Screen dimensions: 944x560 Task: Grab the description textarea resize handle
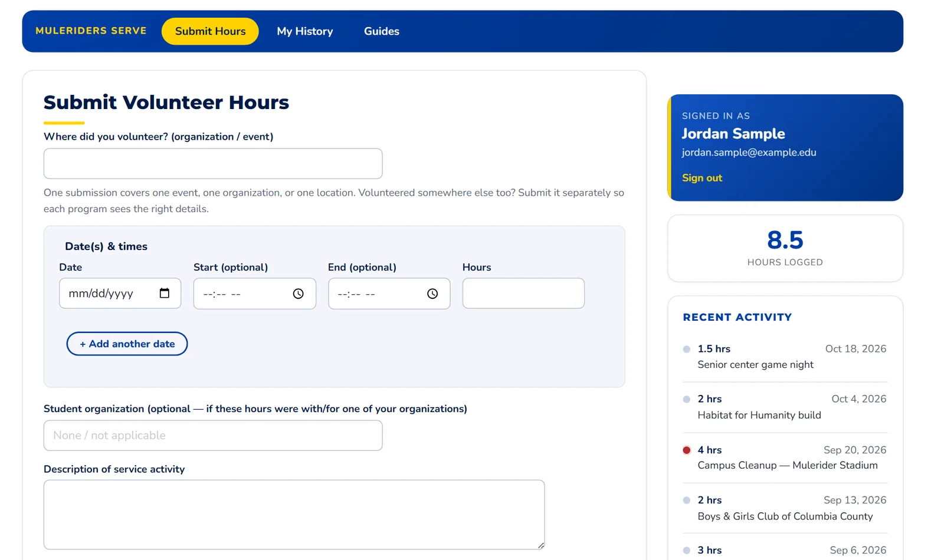coord(541,546)
